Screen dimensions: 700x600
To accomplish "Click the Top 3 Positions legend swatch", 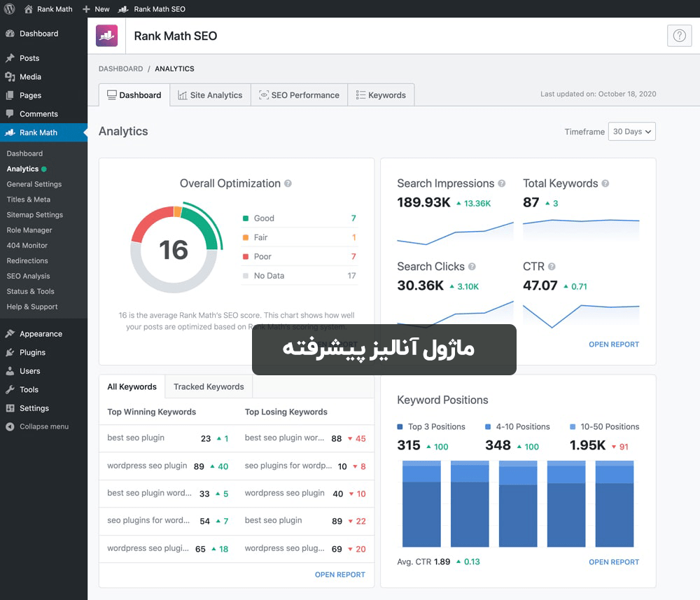I will (x=400, y=427).
